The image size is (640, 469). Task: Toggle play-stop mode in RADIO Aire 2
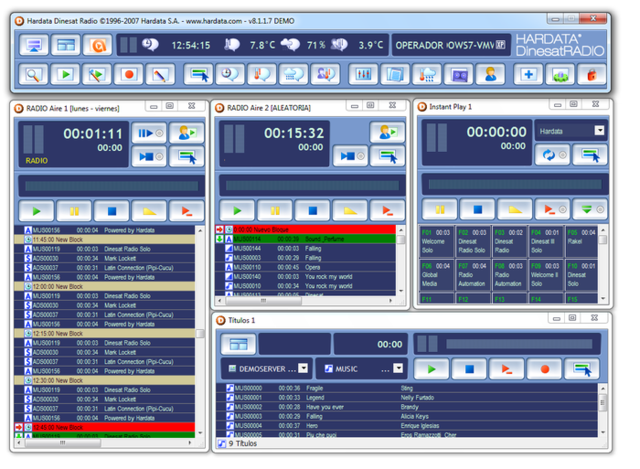[x=350, y=156]
